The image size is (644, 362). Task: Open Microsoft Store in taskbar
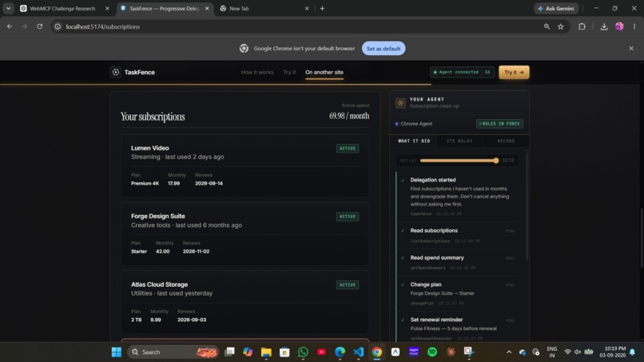point(284,352)
